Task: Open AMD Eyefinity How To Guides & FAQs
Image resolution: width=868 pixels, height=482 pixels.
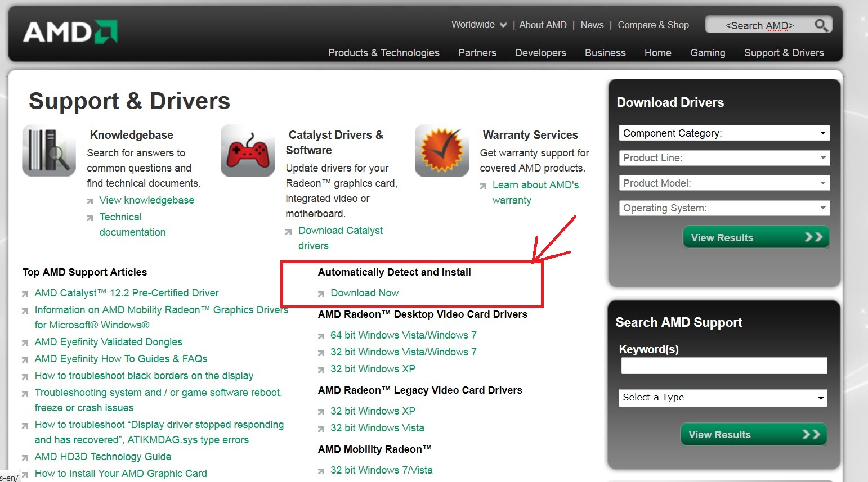Action: [x=121, y=359]
